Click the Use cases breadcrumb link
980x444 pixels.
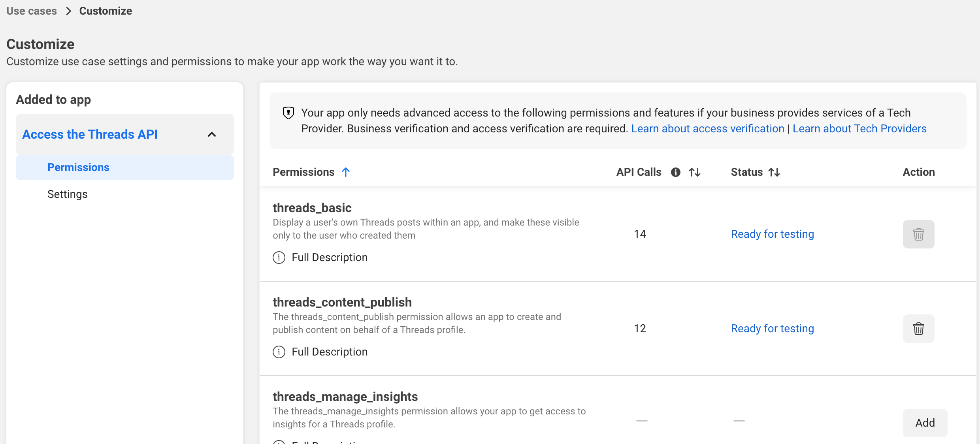[31, 11]
